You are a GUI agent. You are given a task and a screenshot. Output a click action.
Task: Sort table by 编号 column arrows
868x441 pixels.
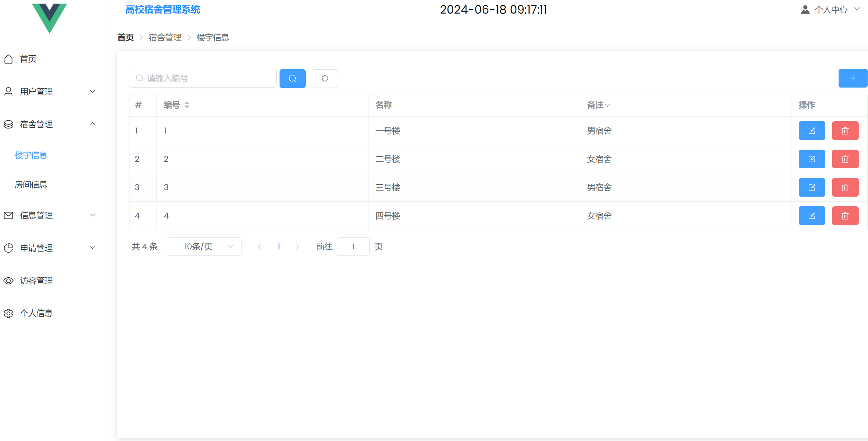(187, 105)
